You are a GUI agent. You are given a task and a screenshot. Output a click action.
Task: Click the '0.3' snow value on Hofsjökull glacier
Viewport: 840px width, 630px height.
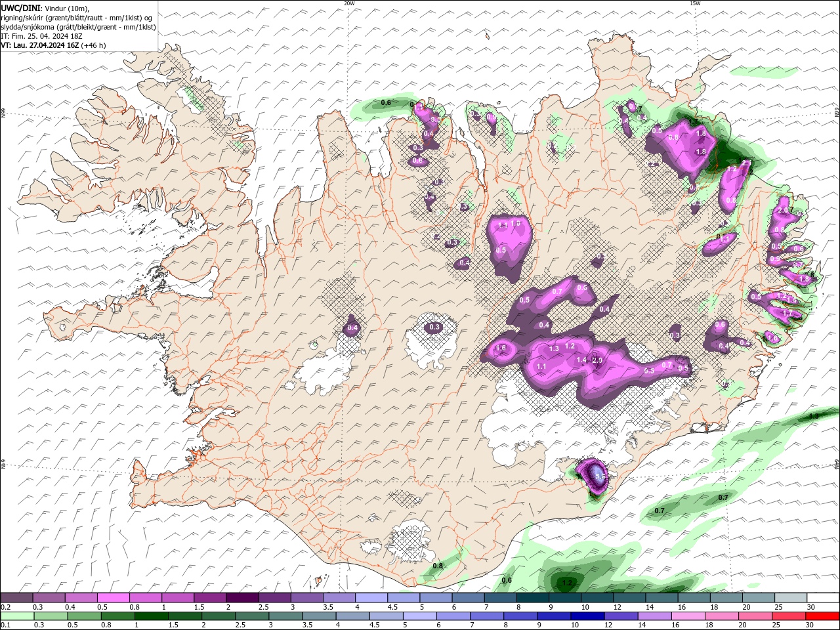434,327
